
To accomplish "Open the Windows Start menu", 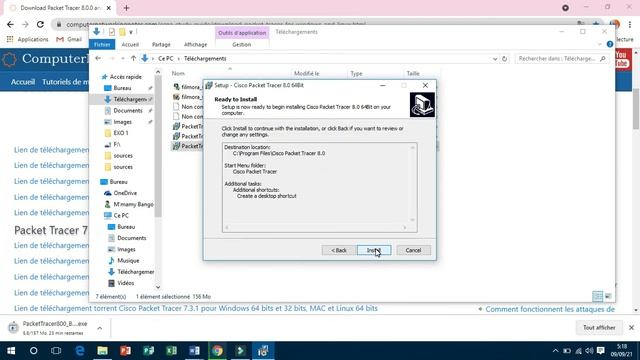I will click(x=11, y=351).
